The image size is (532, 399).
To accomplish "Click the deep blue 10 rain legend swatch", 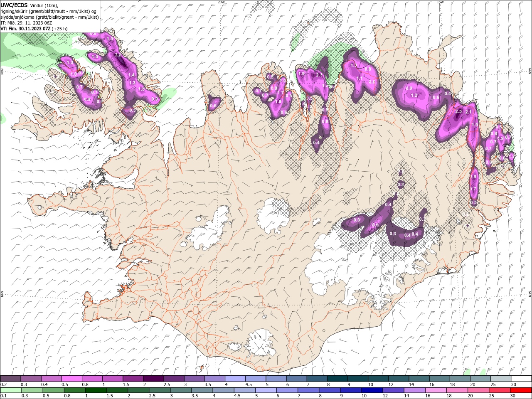I will pos(372,390).
